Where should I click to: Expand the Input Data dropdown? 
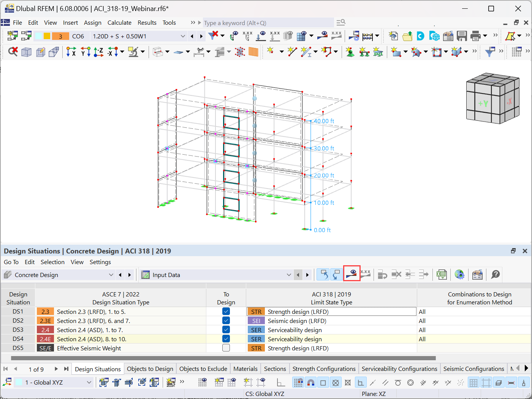click(x=289, y=274)
